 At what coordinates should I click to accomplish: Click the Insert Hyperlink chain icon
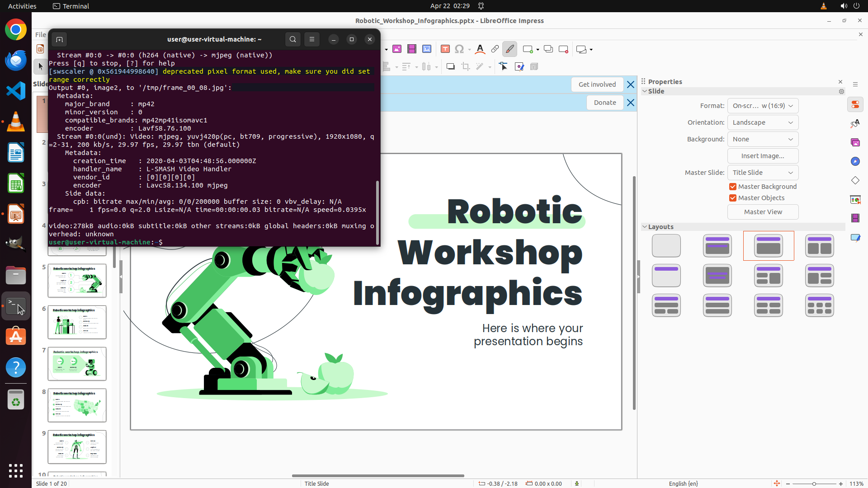tap(495, 49)
